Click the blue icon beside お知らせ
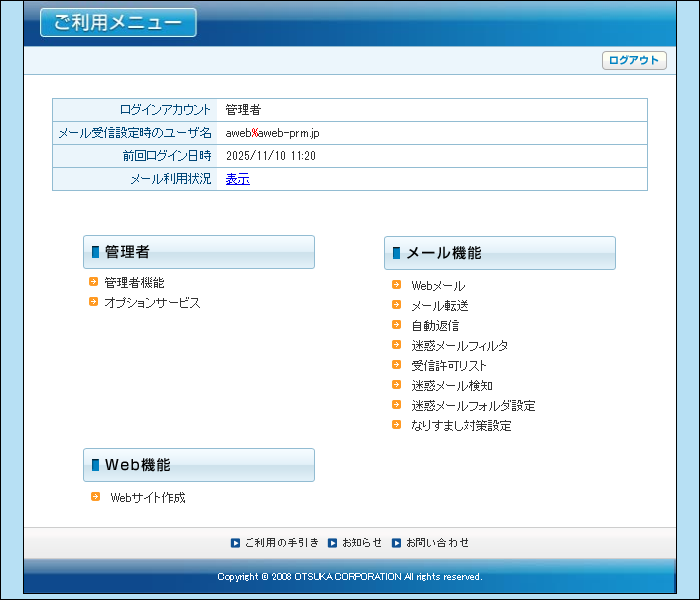Viewport: 700px width, 600px height. (333, 543)
